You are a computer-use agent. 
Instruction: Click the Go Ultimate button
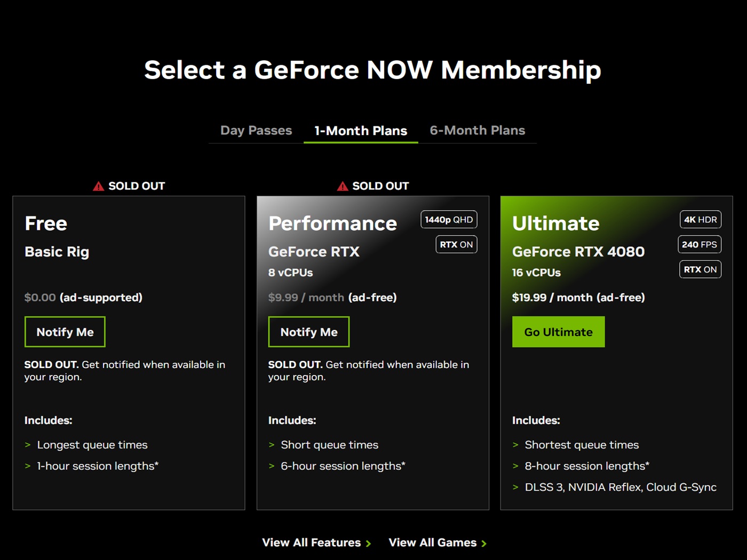pos(559,332)
